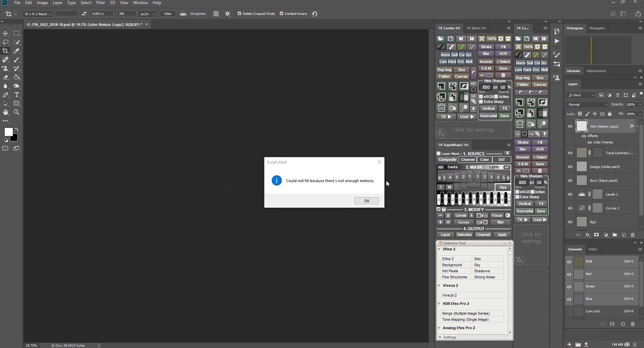Screen dimensions: 644x348
Task: Click the crop resolution input field
Action: (x=126, y=14)
